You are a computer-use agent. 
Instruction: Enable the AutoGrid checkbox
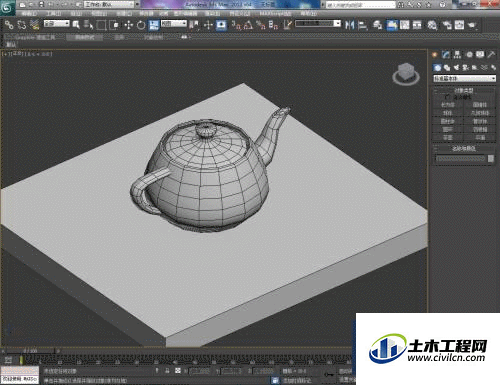point(447,97)
